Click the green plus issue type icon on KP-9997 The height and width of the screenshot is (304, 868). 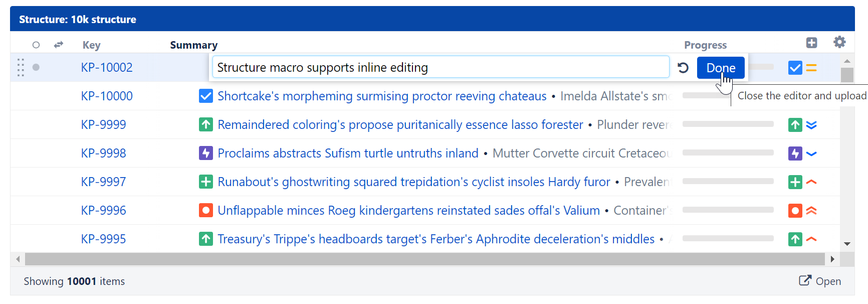pos(206,182)
